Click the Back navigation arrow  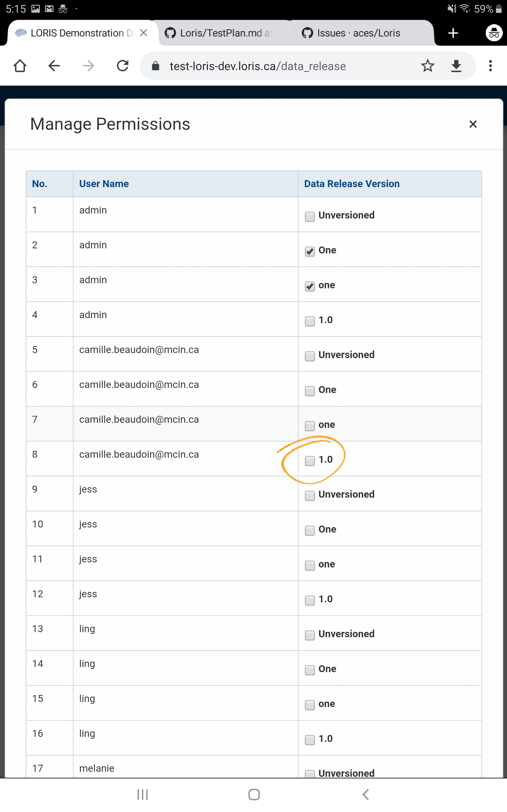(54, 66)
